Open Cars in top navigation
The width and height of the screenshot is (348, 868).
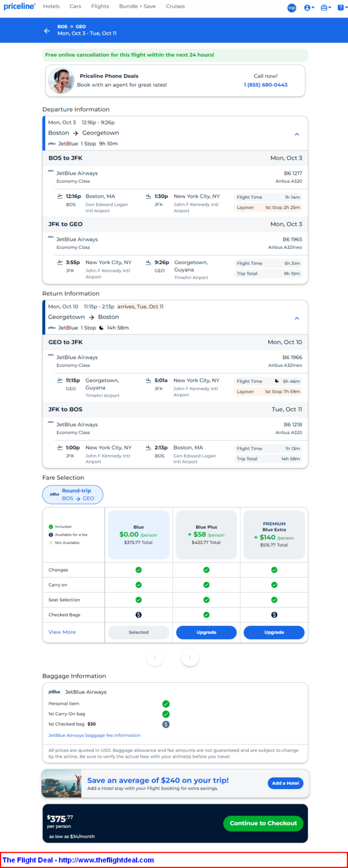(x=75, y=7)
